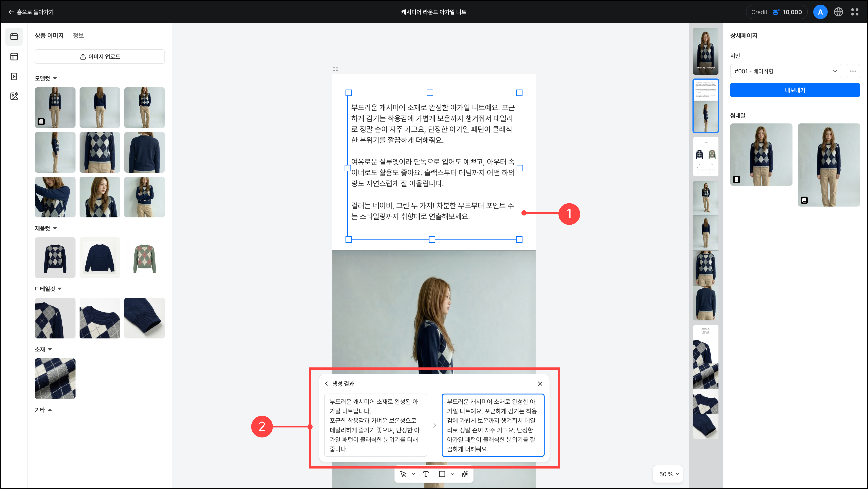Select the sleeve cuff 디테일컷 thumbnail
The height and width of the screenshot is (489, 868).
point(145,318)
